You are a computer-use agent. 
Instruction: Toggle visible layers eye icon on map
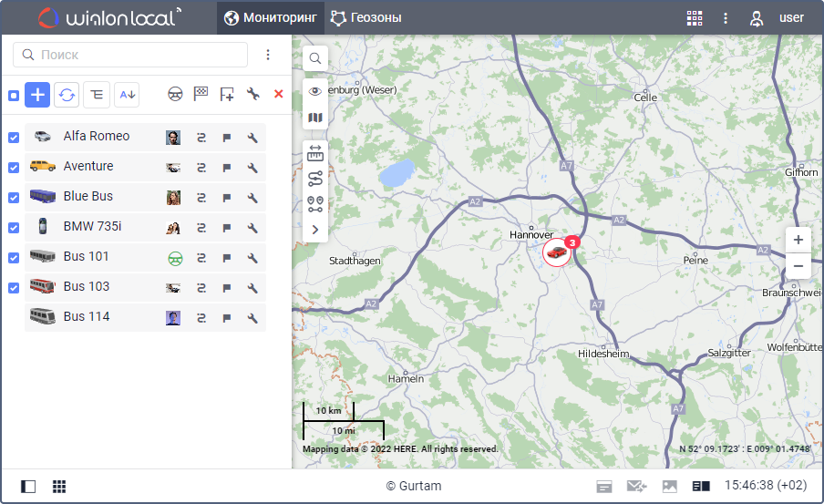pos(315,91)
